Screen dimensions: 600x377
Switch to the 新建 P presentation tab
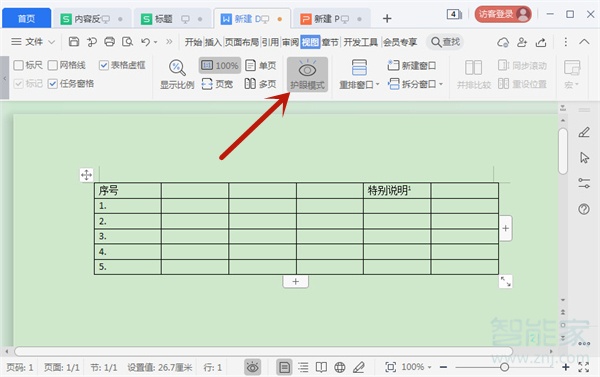(331, 19)
